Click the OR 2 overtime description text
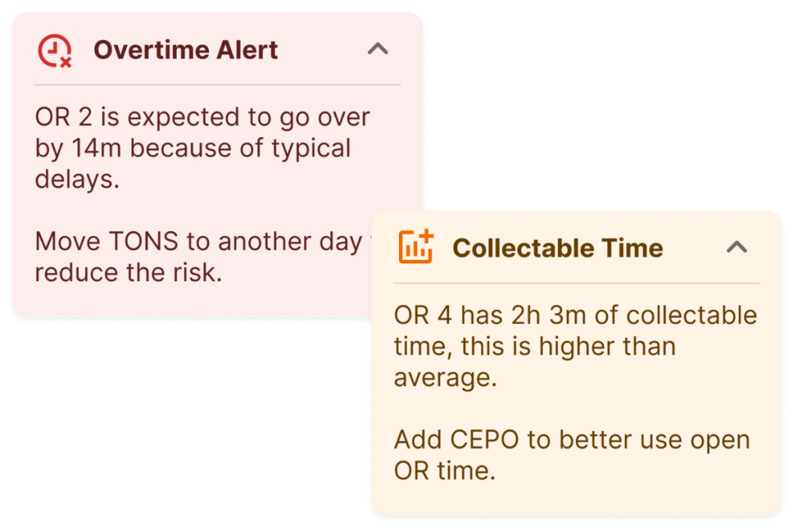 202,148
